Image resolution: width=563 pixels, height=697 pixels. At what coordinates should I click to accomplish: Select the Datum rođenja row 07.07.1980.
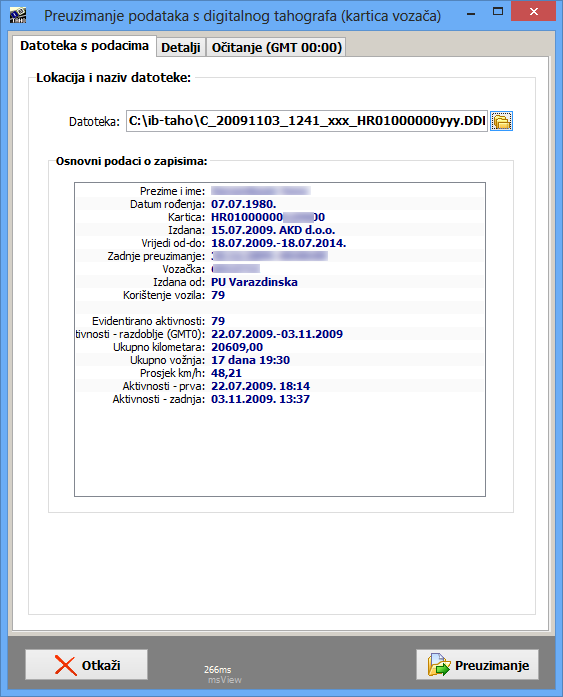pyautogui.click(x=280, y=204)
